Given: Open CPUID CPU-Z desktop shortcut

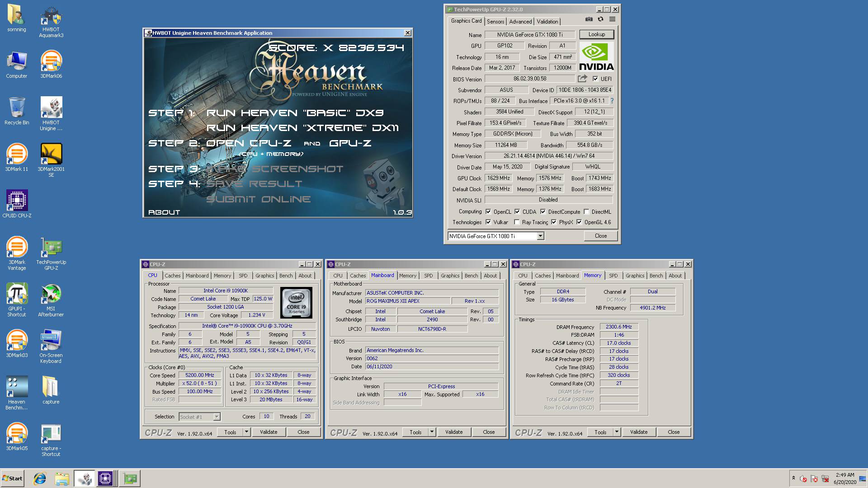Looking at the screenshot, I should coord(17,204).
